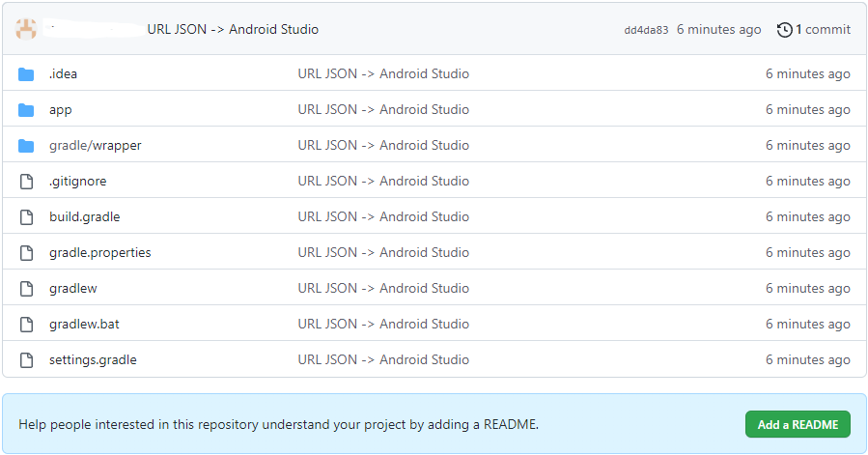The width and height of the screenshot is (868, 455).
Task: Click 6 minutes ago in app row
Action: coord(808,110)
